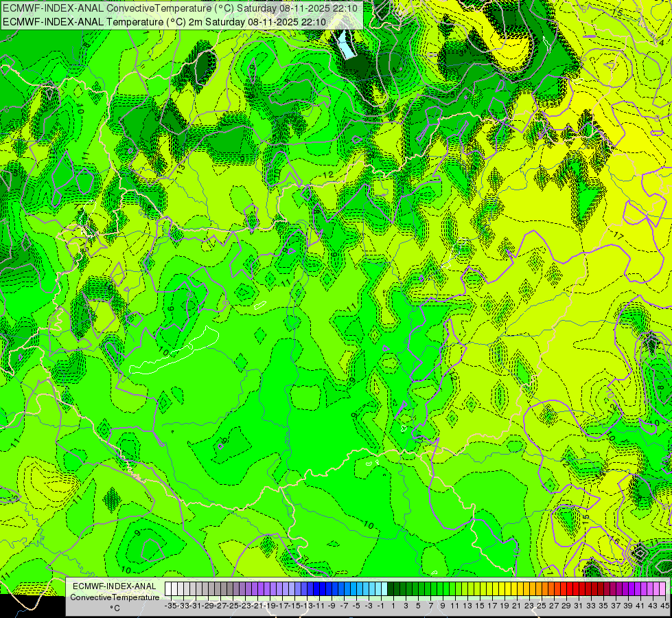Click the ECMWF-INDEX-ANAL legend heading
672x618 pixels.
[x=115, y=586]
